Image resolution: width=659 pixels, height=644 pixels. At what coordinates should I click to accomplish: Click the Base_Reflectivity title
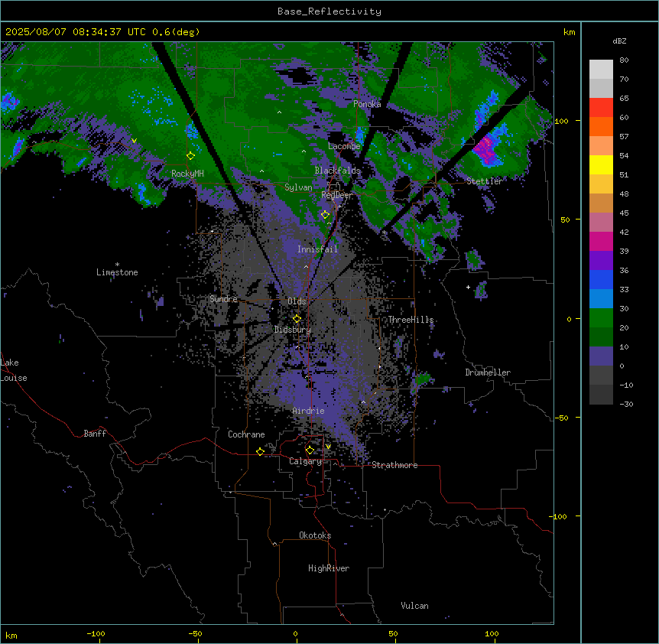click(329, 11)
